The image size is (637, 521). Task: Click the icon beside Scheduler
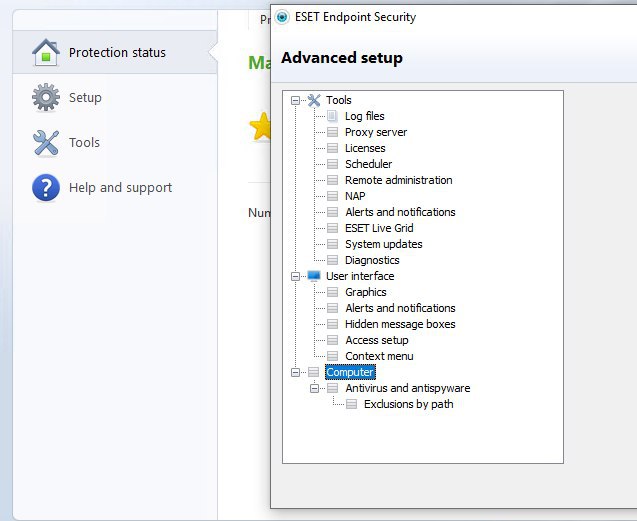pos(332,164)
